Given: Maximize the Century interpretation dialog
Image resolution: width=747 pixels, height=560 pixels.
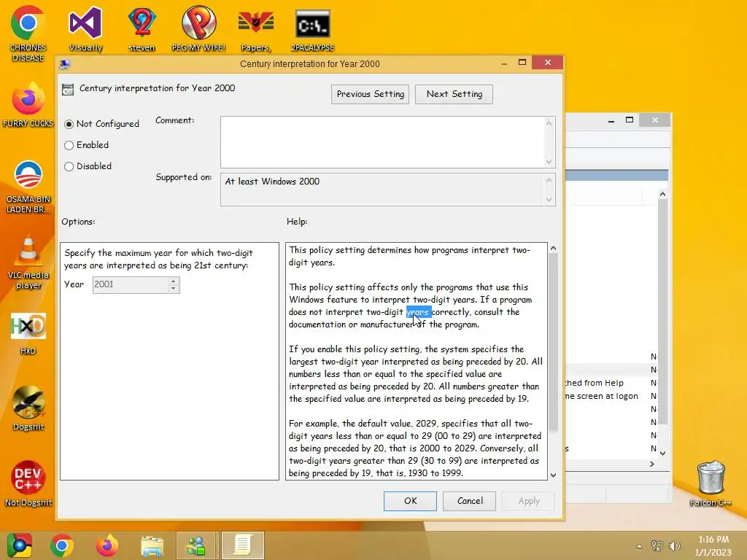Looking at the screenshot, I should 522,63.
